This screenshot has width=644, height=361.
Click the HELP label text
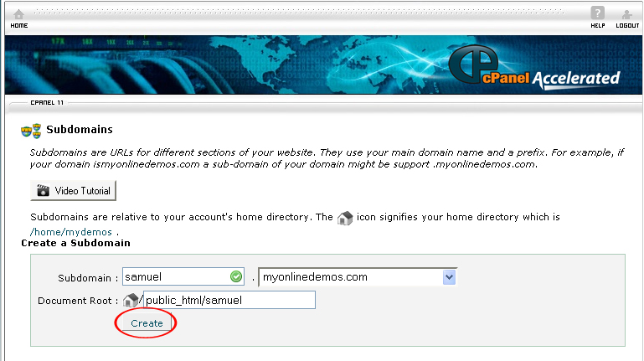pyautogui.click(x=598, y=25)
